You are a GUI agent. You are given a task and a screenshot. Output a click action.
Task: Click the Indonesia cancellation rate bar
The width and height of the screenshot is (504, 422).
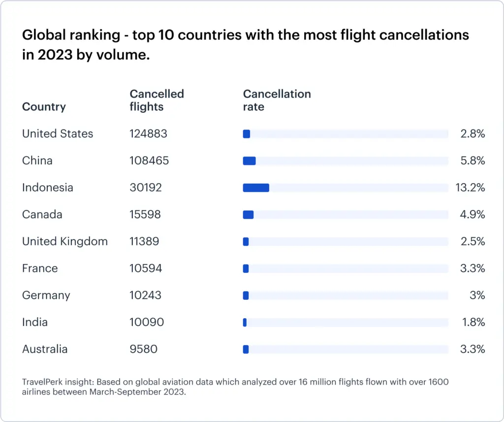pyautogui.click(x=256, y=188)
